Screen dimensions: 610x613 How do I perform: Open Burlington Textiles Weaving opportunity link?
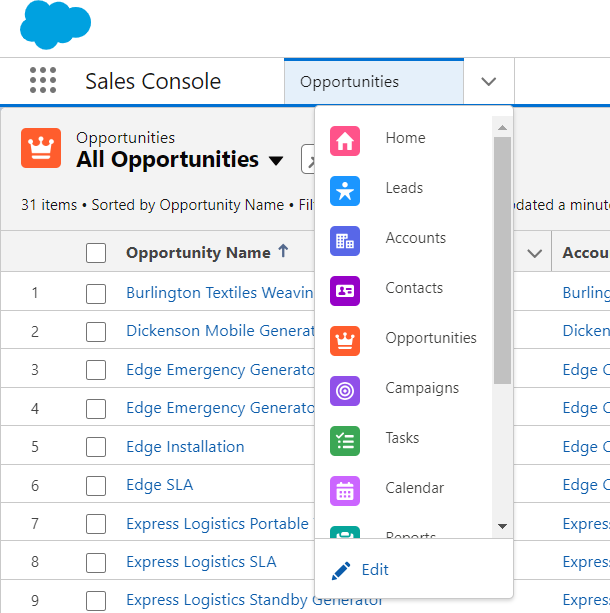(x=220, y=293)
